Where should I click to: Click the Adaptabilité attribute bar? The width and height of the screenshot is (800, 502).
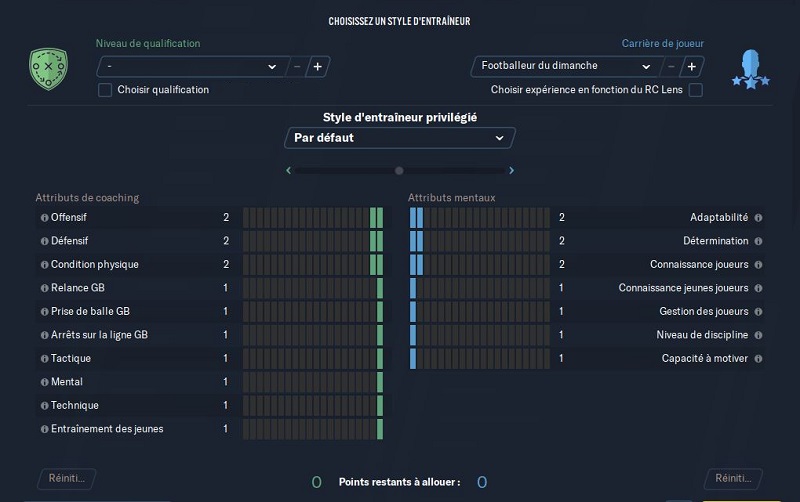coord(480,218)
